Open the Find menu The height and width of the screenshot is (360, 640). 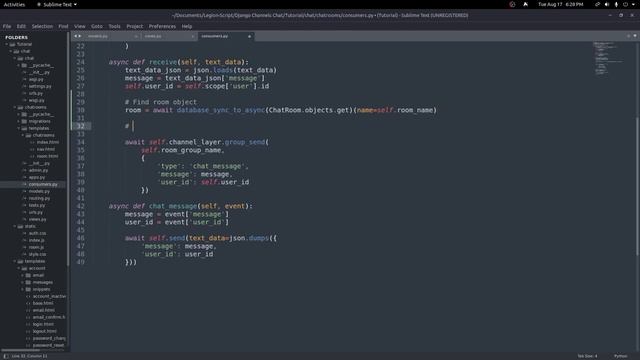point(63,26)
